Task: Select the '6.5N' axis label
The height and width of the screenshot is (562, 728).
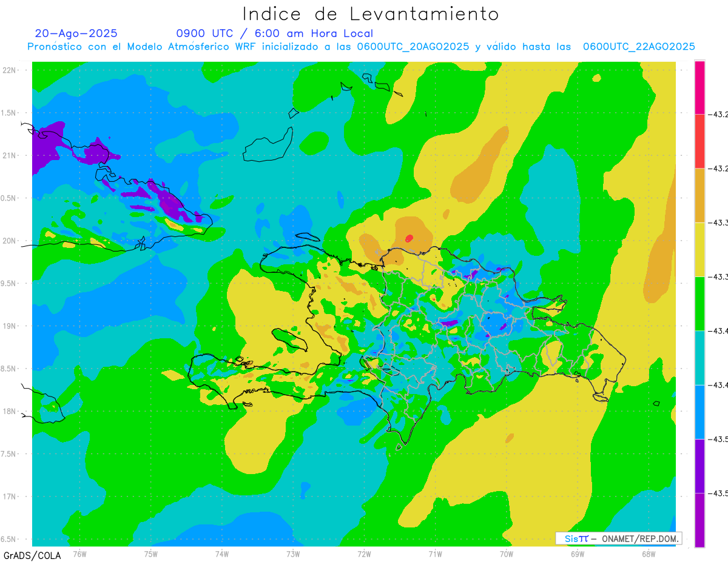Action: [8, 539]
